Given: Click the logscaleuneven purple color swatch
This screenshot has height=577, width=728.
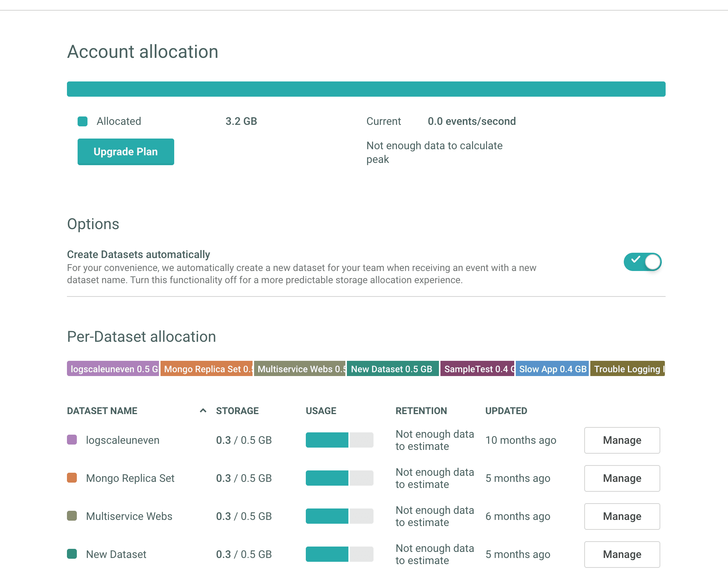Looking at the screenshot, I should [72, 440].
